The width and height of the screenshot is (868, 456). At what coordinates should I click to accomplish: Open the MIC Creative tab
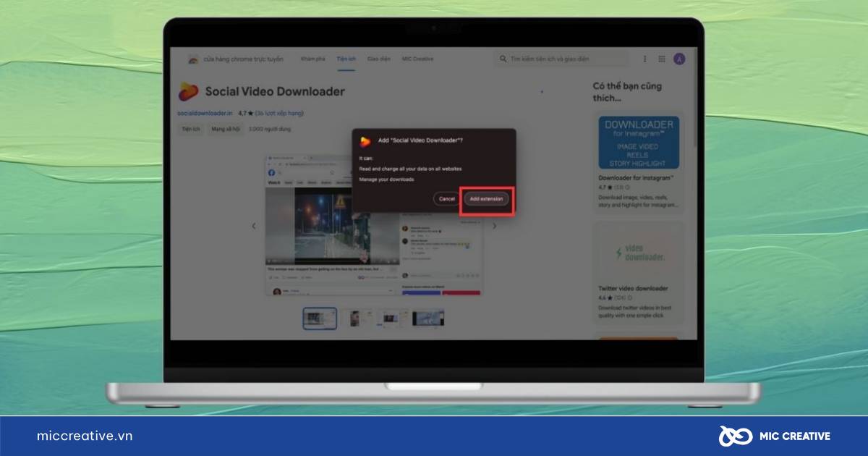(418, 59)
